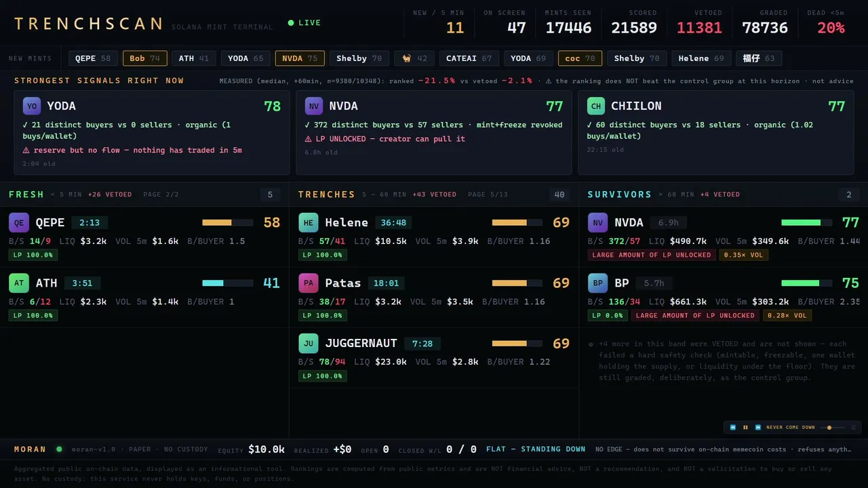Click the green LIVE status indicator
Screen dimensions: 868x488
point(304,23)
